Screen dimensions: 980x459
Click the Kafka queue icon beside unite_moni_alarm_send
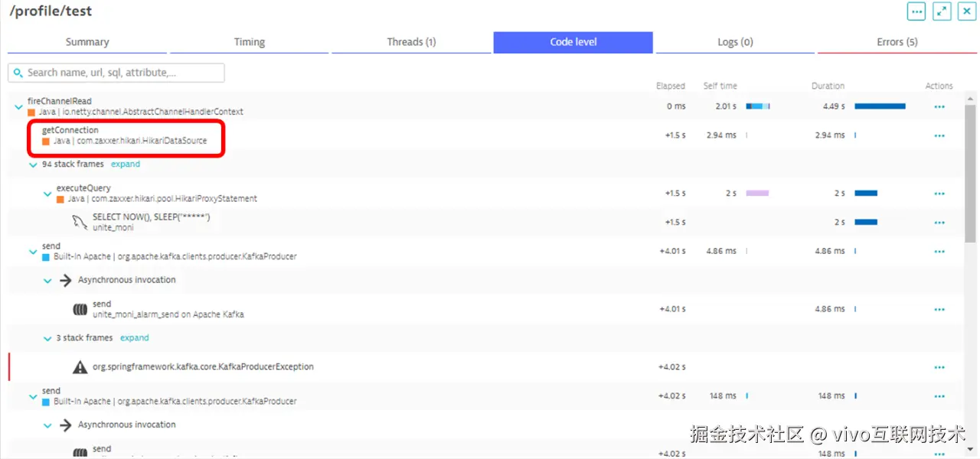[80, 310]
